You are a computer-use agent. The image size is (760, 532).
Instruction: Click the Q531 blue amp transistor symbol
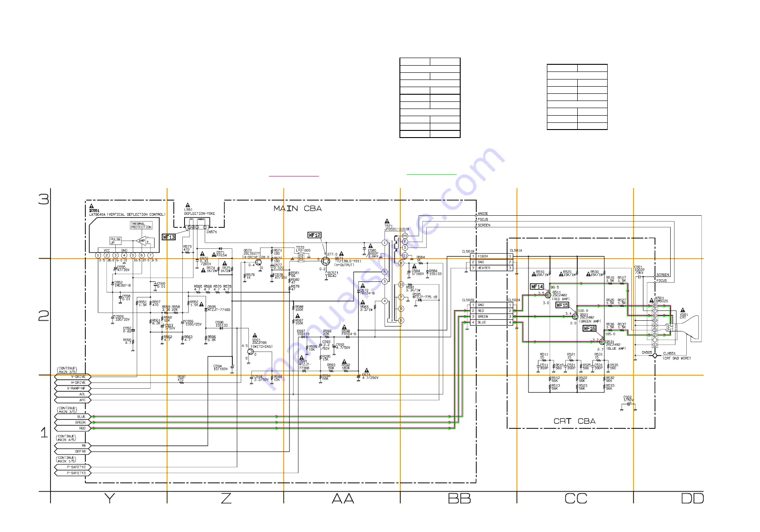602,342
